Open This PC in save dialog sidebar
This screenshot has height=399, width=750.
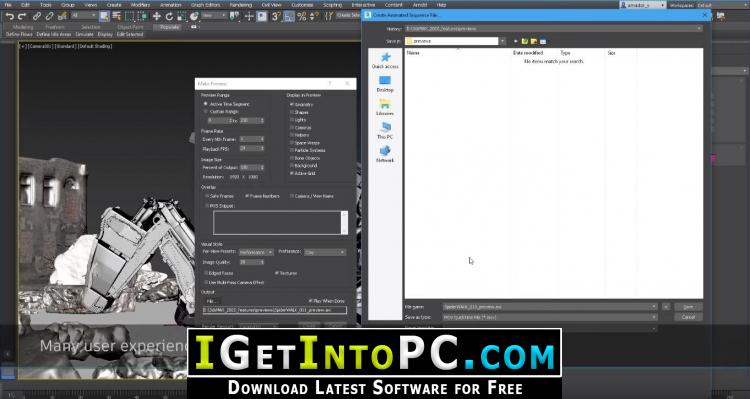point(385,131)
